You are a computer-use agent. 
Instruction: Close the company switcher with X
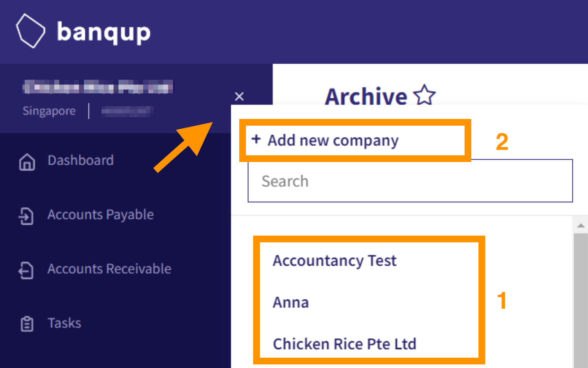[239, 96]
